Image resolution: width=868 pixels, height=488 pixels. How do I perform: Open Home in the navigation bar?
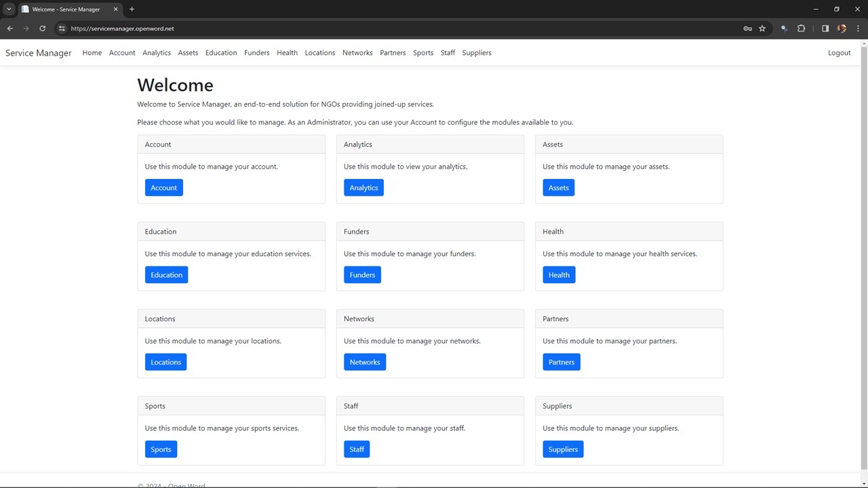click(x=92, y=53)
